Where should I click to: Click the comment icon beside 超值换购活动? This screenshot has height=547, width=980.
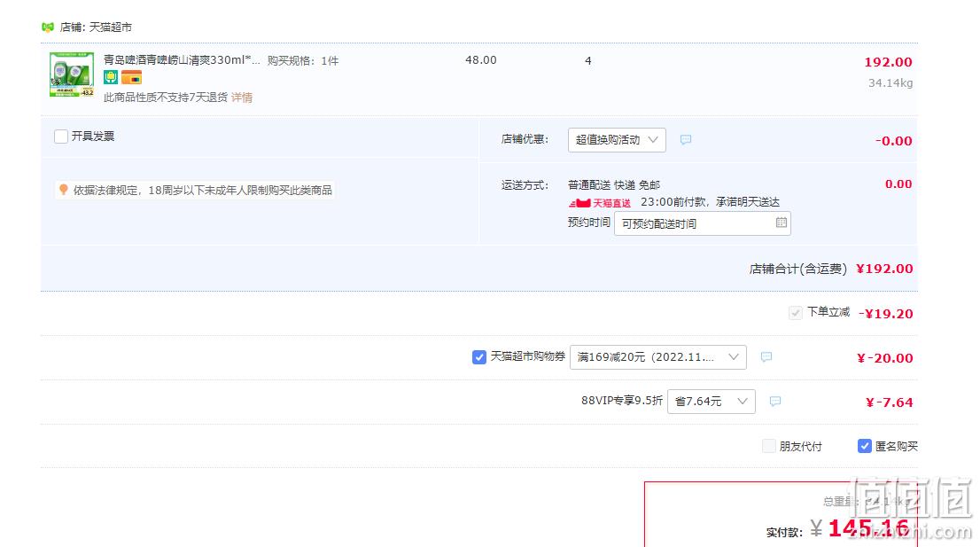[686, 139]
